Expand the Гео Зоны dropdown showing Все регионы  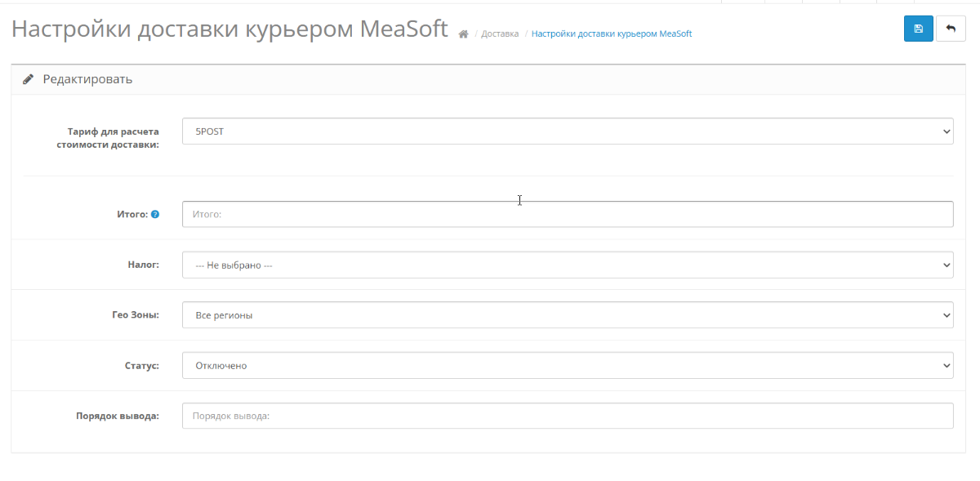[568, 314]
